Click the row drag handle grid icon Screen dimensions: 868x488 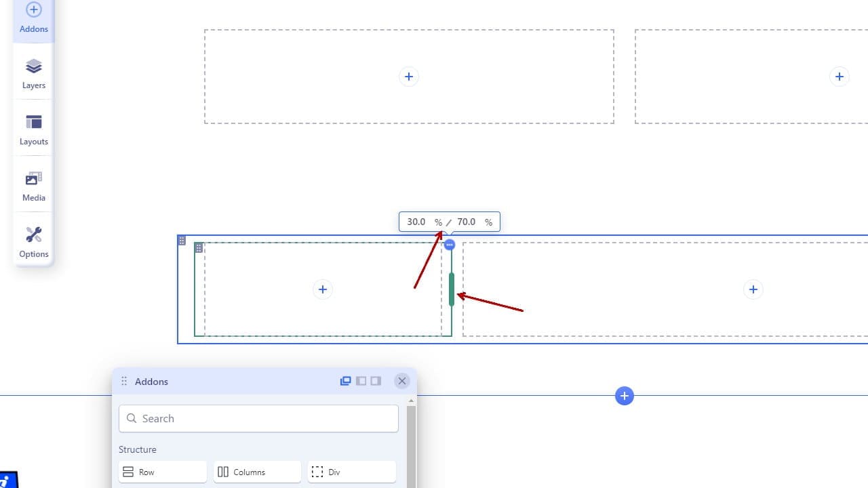182,241
